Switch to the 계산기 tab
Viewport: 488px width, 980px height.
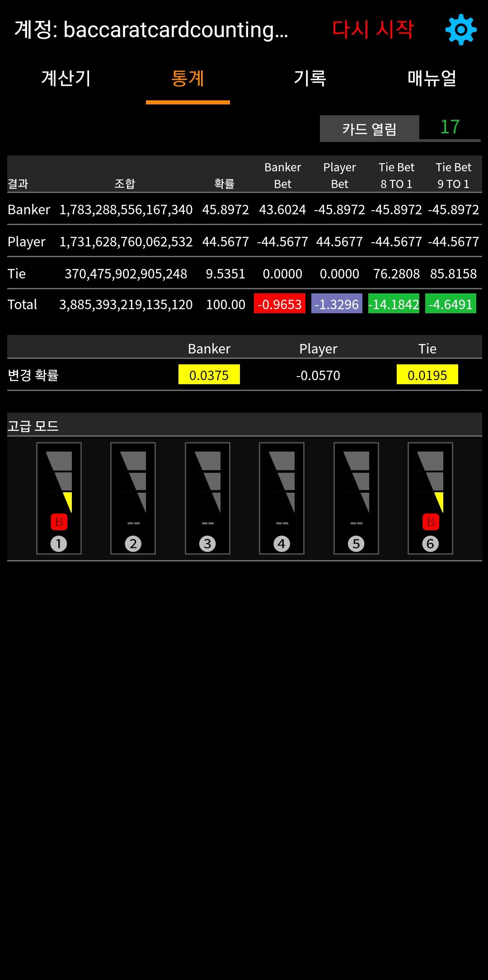point(66,79)
